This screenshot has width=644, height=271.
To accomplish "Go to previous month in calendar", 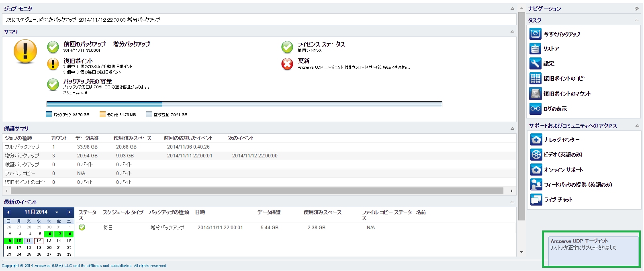I will pyautogui.click(x=8, y=212).
